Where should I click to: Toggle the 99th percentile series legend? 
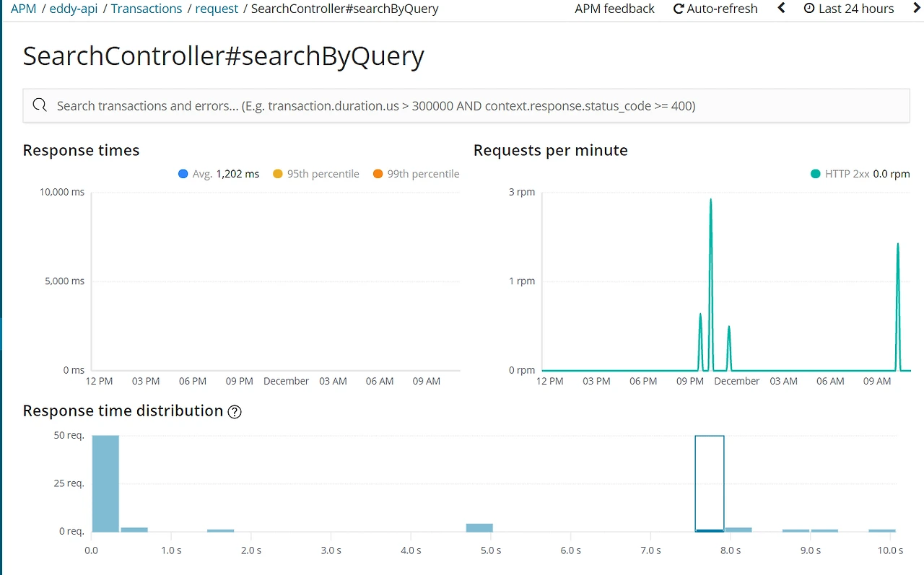click(416, 174)
